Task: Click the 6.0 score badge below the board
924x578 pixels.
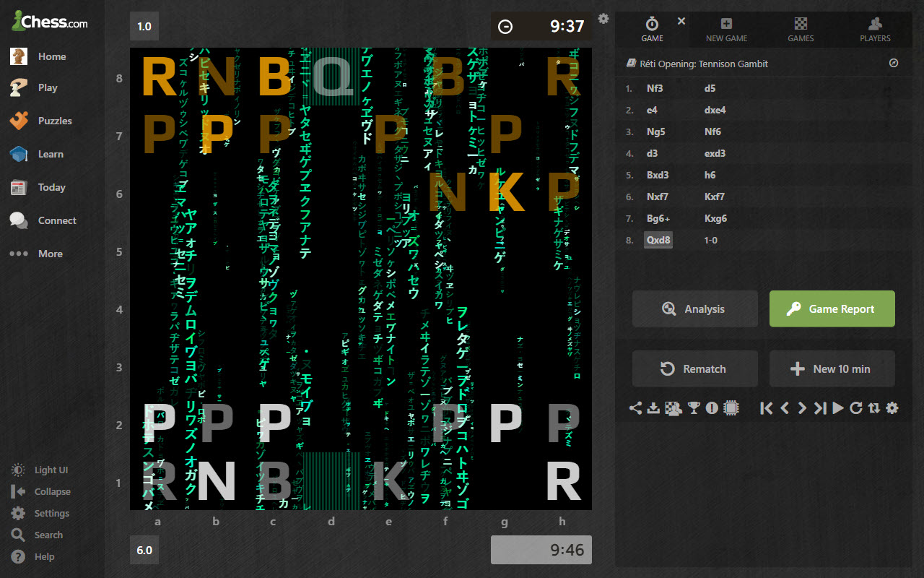Action: coord(144,550)
